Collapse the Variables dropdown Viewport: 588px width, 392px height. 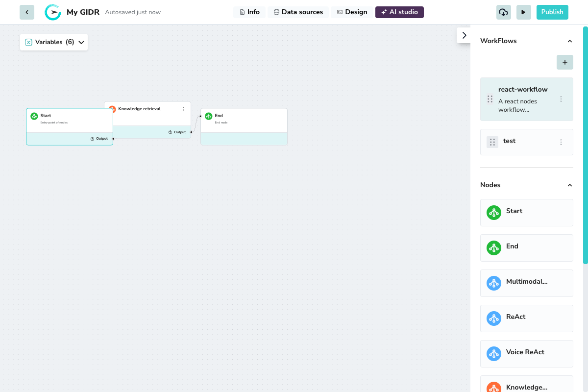(80, 42)
